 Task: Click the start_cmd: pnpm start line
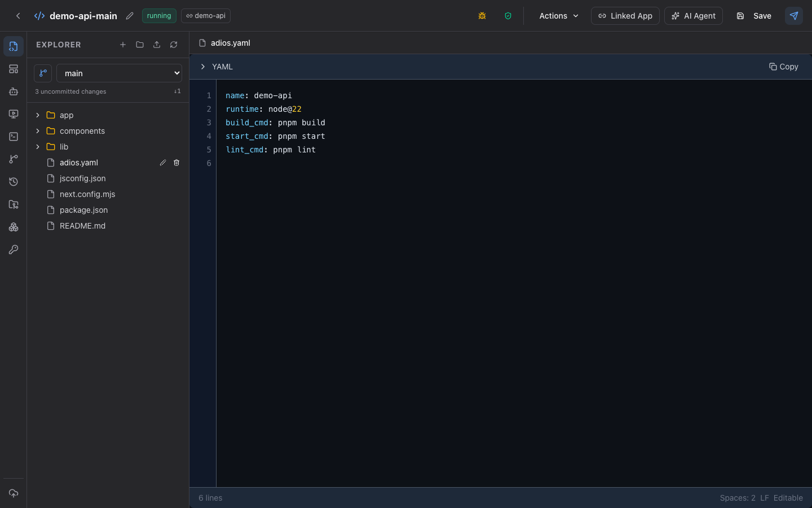(275, 136)
